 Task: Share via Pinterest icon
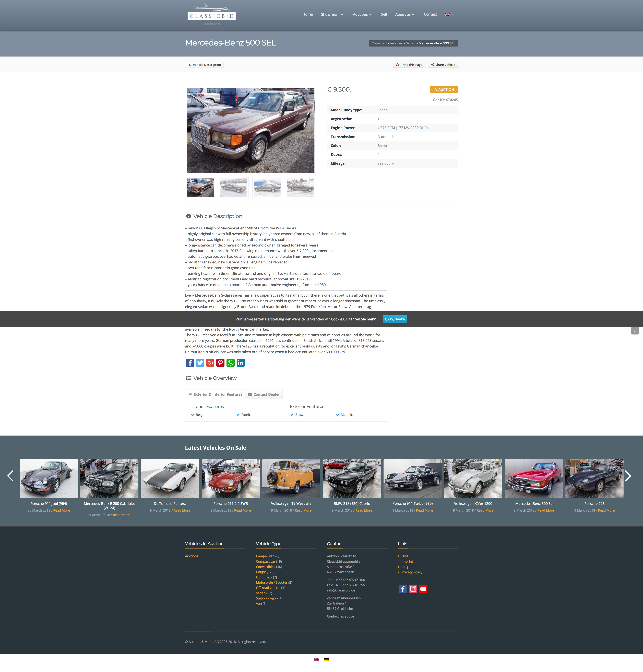(x=220, y=363)
